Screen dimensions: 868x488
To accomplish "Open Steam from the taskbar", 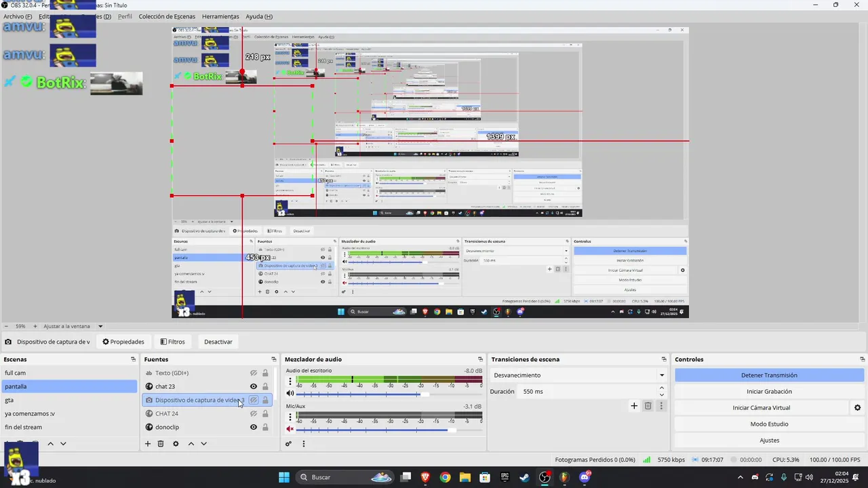I will click(x=525, y=477).
